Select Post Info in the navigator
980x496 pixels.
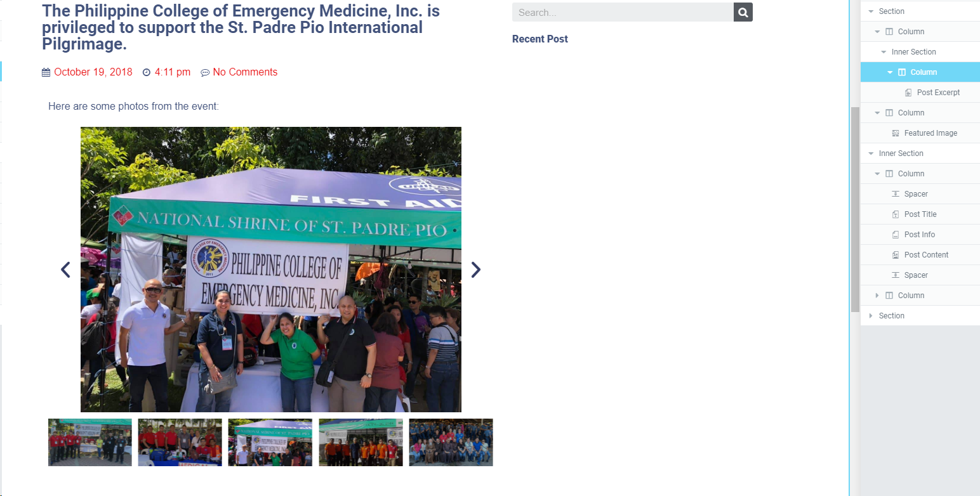click(920, 235)
